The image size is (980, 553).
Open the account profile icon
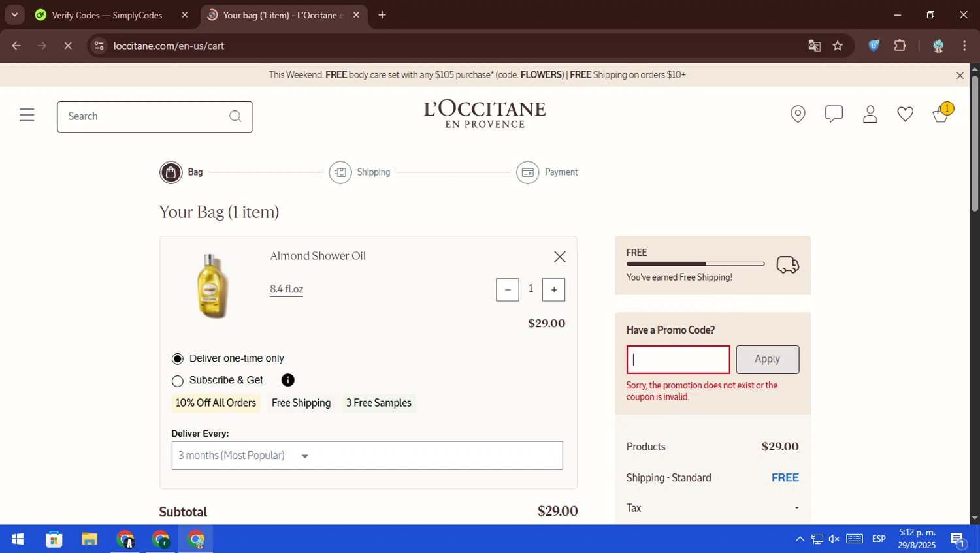870,114
